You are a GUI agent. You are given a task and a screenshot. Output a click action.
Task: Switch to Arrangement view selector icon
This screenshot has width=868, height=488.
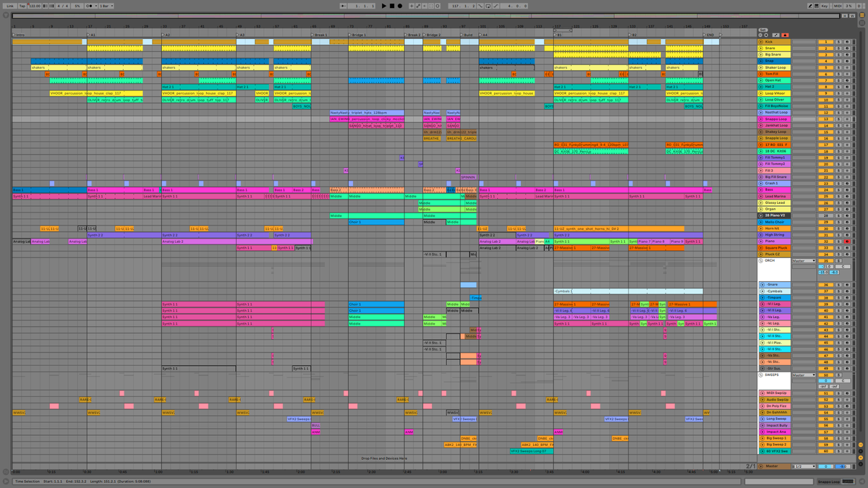coord(862,15)
